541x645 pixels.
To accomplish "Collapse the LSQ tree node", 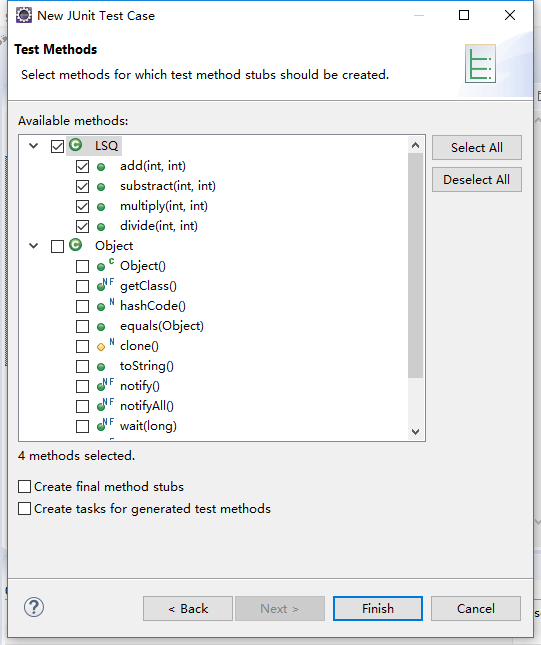I will tap(34, 146).
